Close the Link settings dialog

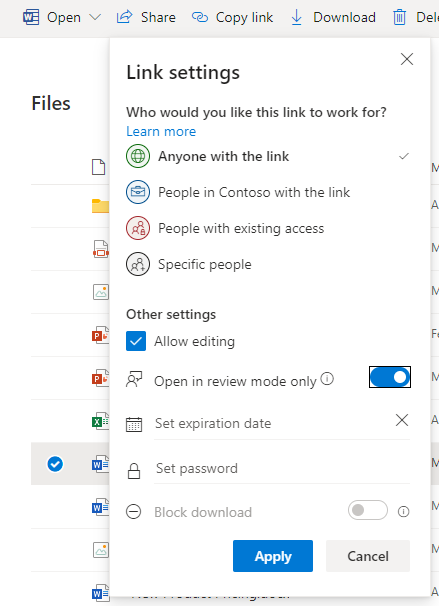tap(407, 59)
